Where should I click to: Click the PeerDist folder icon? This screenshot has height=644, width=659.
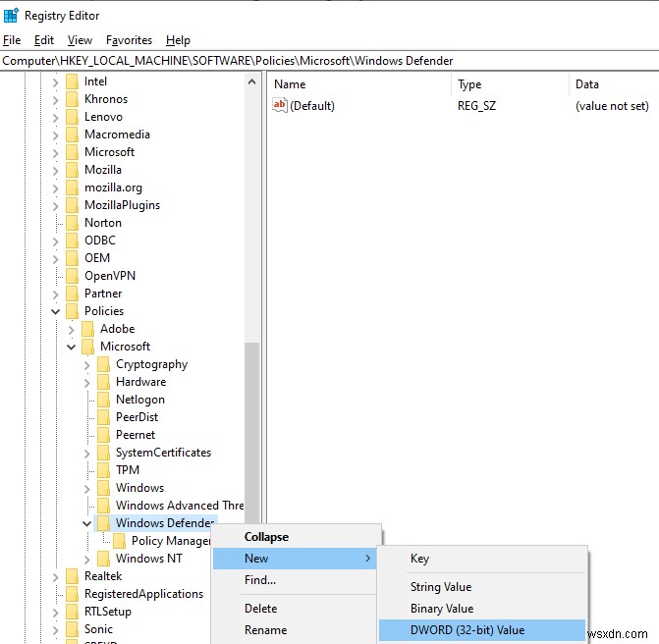click(103, 417)
